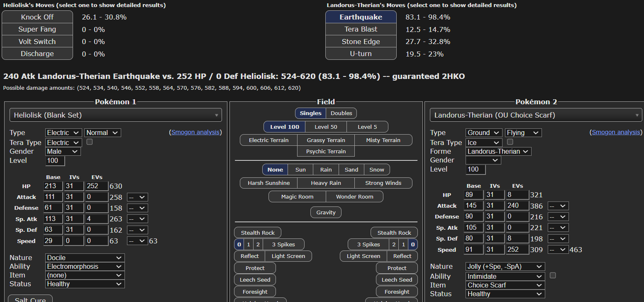The height and width of the screenshot is (302, 644).
Task: Toggle Stealth Rock on Landorus-Therian's side
Action: [x=394, y=233]
